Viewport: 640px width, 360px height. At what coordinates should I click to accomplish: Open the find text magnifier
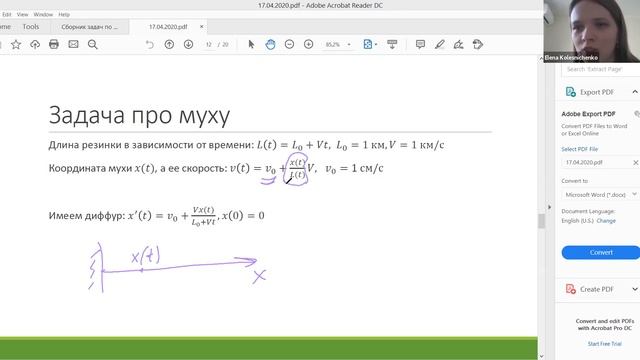tap(93, 44)
